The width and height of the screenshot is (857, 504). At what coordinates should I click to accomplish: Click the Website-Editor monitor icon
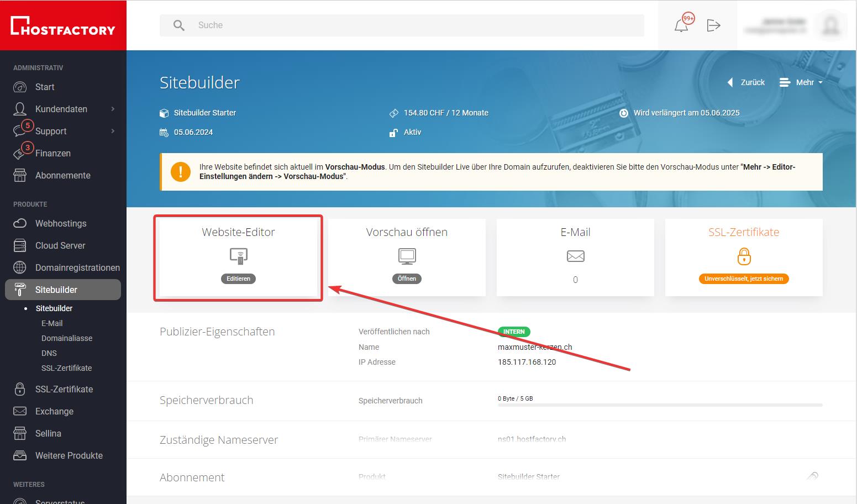coord(239,256)
